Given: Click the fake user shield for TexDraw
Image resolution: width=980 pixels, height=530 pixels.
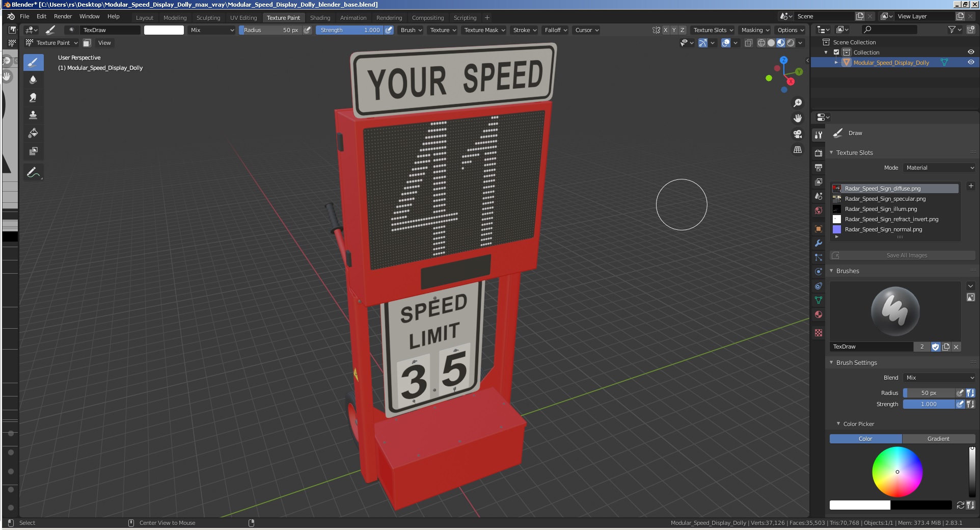Looking at the screenshot, I should 936,347.
